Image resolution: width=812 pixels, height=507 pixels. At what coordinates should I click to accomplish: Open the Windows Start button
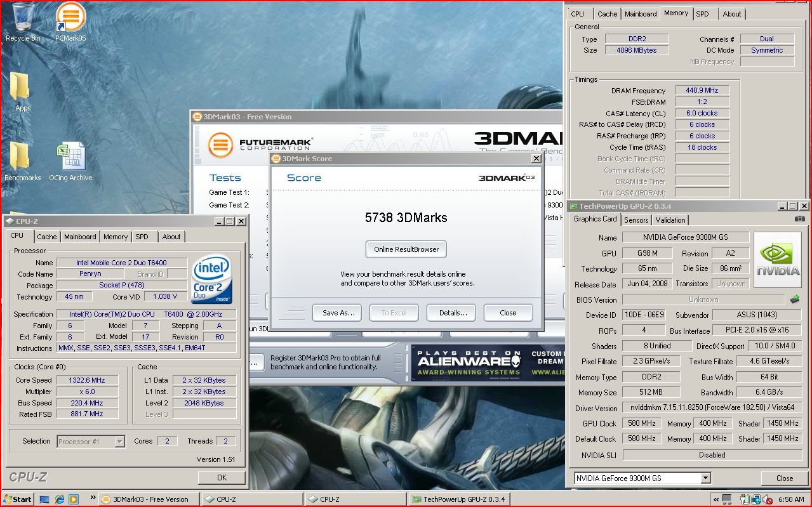point(17,499)
